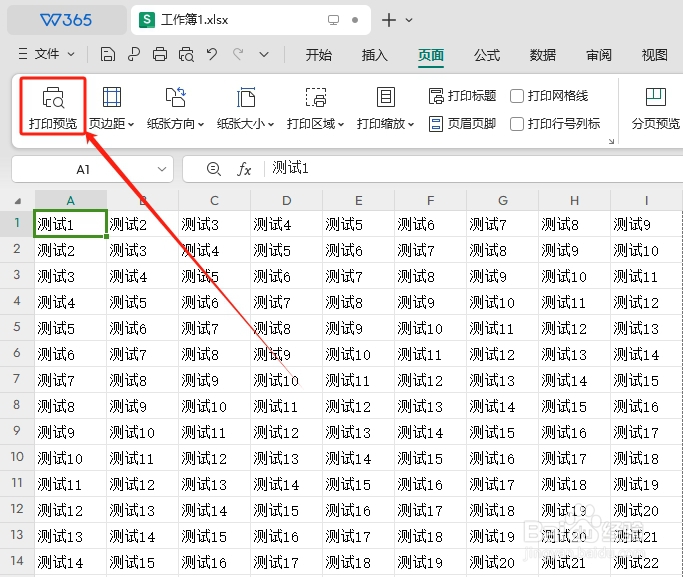683x577 pixels.
Task: Click cell I1 containing 测试9
Action: [x=646, y=224]
